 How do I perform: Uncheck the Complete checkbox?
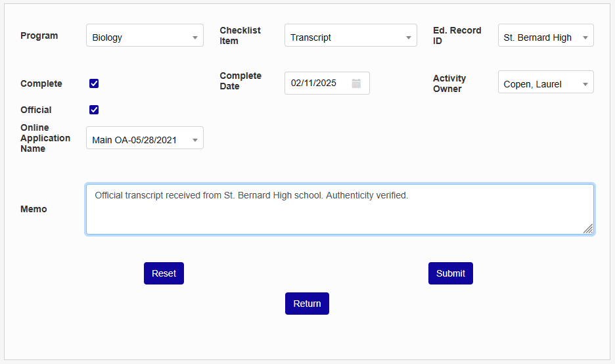94,83
